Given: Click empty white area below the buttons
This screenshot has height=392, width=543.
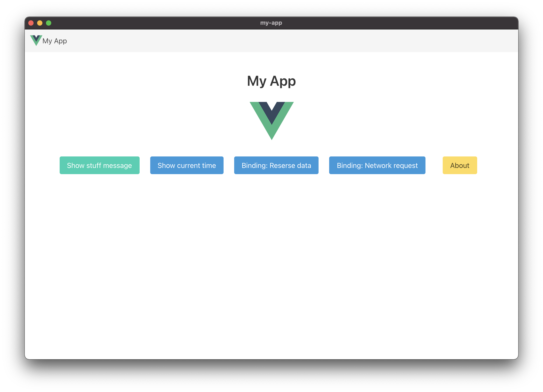Looking at the screenshot, I should 271,263.
